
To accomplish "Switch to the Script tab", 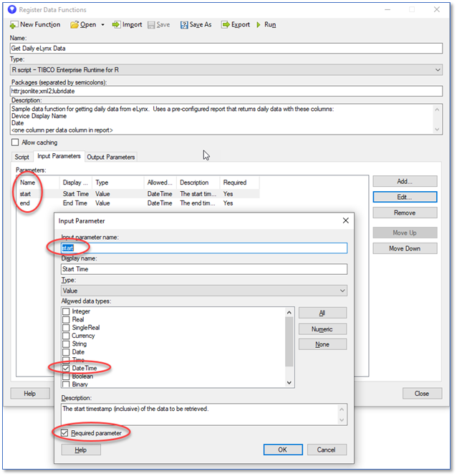I will [22, 157].
